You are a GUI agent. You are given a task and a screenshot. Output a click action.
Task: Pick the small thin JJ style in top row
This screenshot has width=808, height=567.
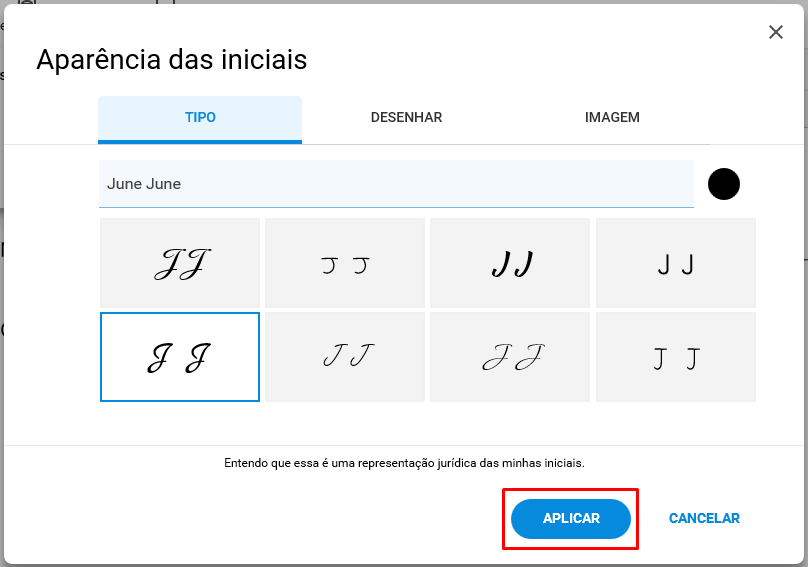point(345,263)
